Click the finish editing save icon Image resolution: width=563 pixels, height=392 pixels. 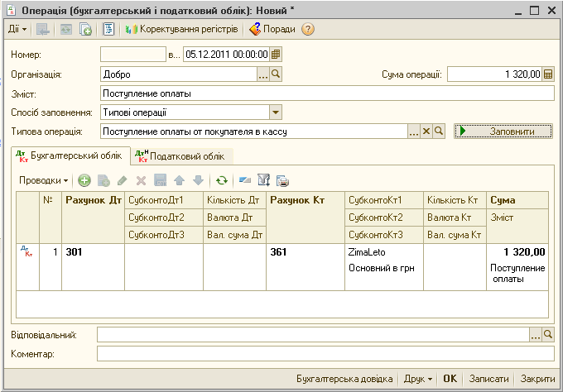coord(160,180)
